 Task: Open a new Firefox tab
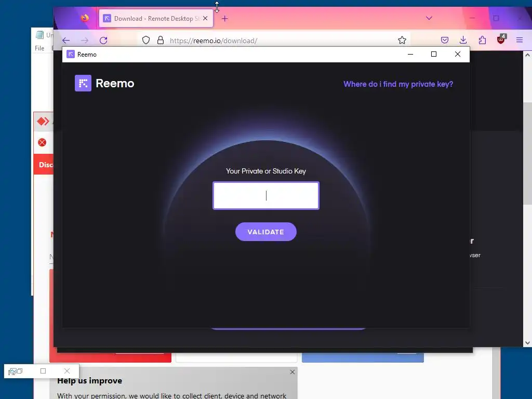[224, 19]
